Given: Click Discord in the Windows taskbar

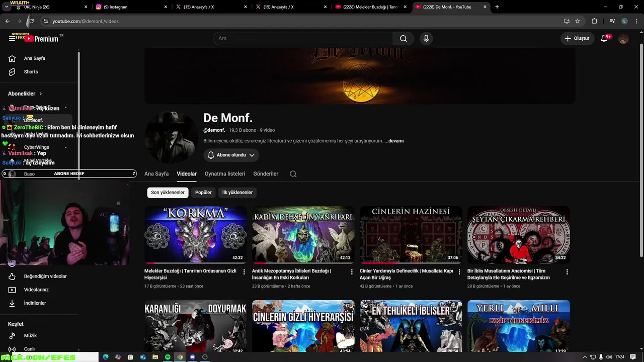Looking at the screenshot, I should click(192, 357).
